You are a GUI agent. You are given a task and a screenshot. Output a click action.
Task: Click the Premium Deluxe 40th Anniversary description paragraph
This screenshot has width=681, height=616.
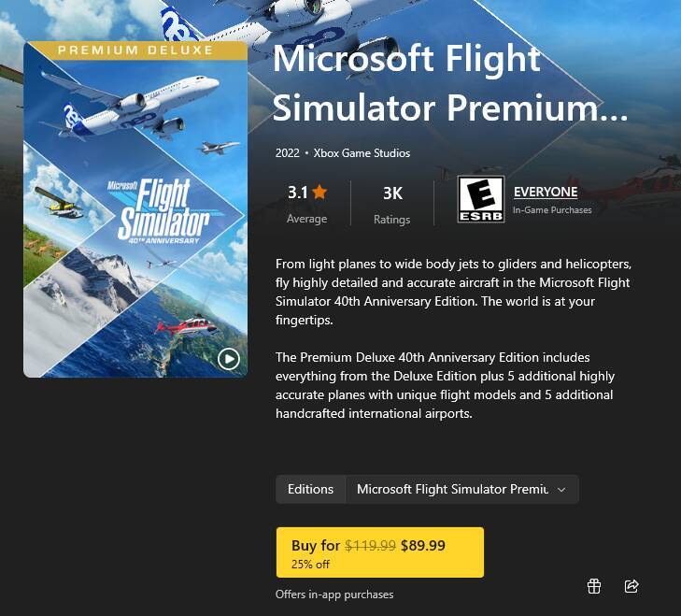pyautogui.click(x=445, y=385)
